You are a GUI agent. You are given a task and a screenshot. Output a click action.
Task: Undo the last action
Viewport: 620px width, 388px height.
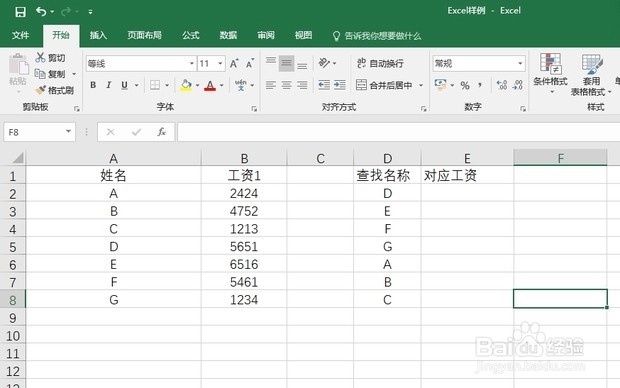(x=41, y=11)
